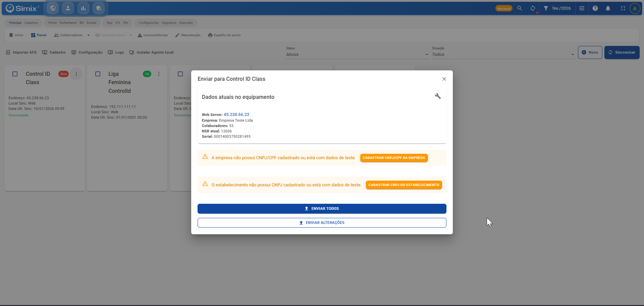This screenshot has height=306, width=644.
Task: Open options menu for Liga Feminina ControlId card
Action: [x=159, y=74]
